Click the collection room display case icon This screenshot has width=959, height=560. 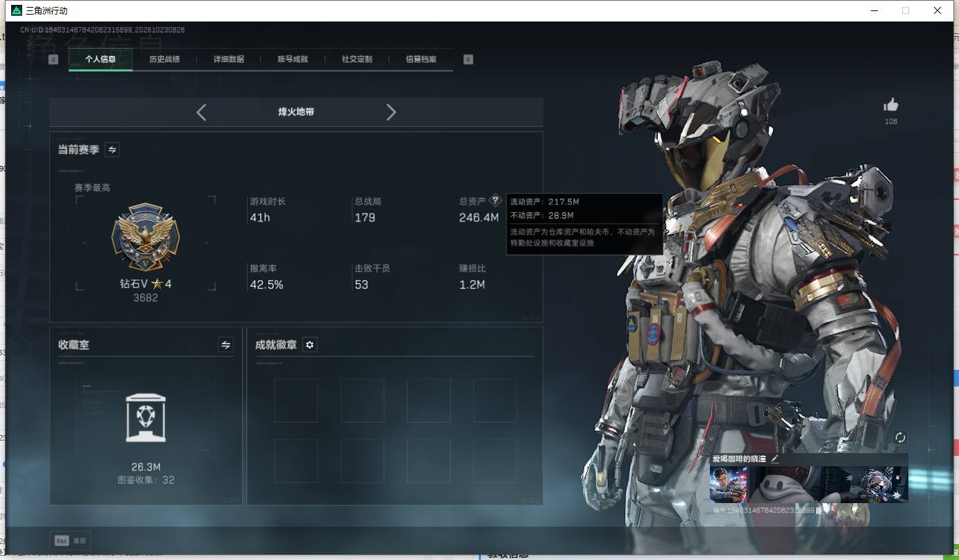(146, 418)
